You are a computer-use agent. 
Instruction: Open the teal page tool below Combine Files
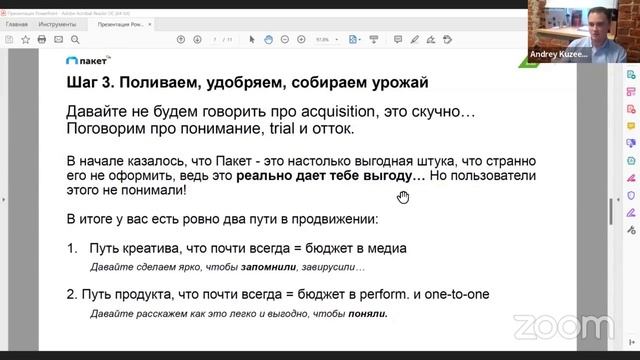coord(631,160)
